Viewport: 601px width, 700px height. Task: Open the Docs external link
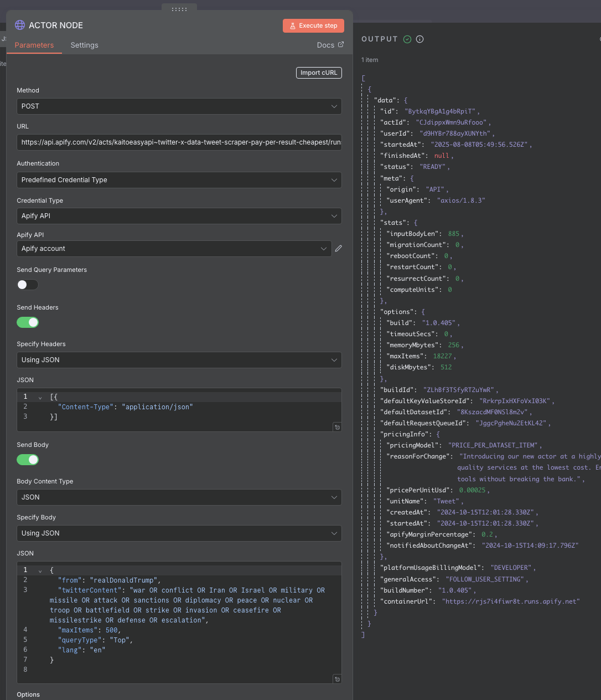point(330,45)
